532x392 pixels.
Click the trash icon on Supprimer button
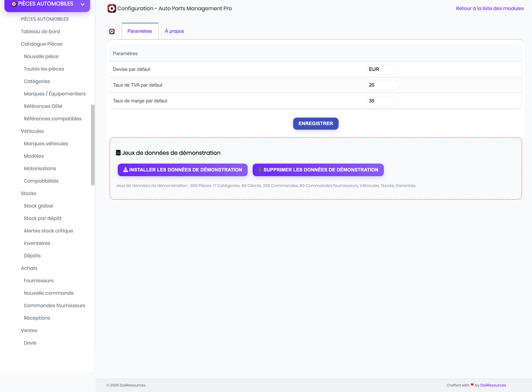(x=260, y=170)
